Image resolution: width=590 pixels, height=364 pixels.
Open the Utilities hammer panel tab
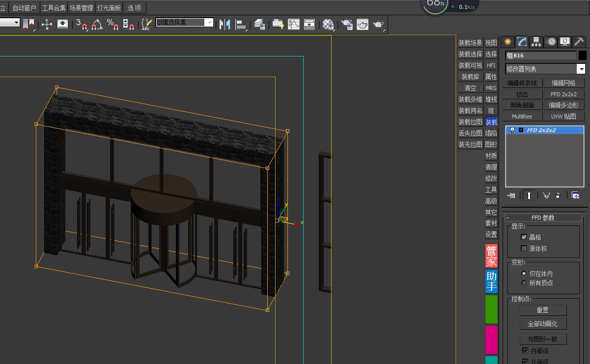point(579,42)
